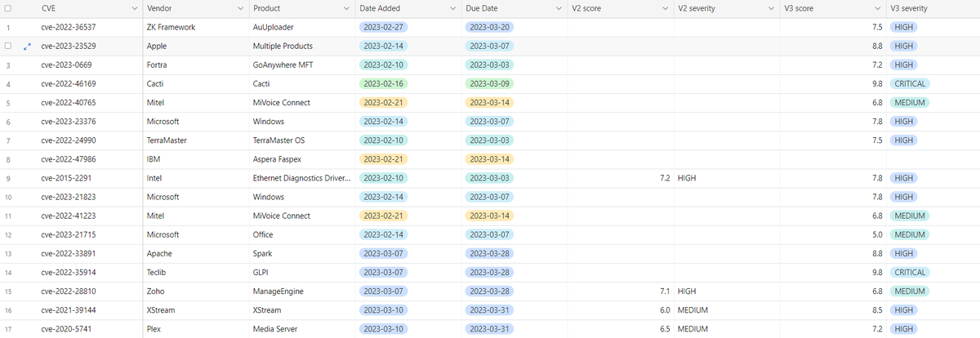Click the V2 score 7.1 cell

pos(621,291)
